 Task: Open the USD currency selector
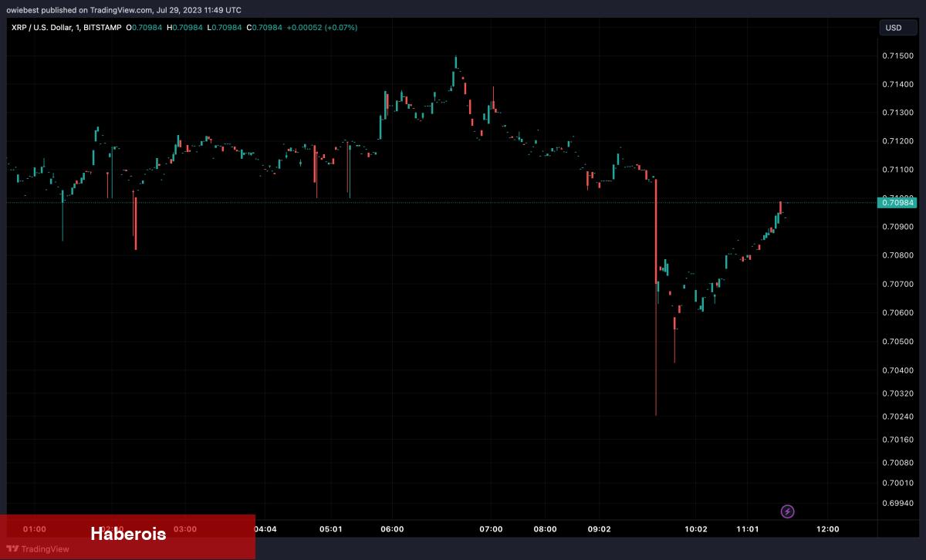point(898,28)
